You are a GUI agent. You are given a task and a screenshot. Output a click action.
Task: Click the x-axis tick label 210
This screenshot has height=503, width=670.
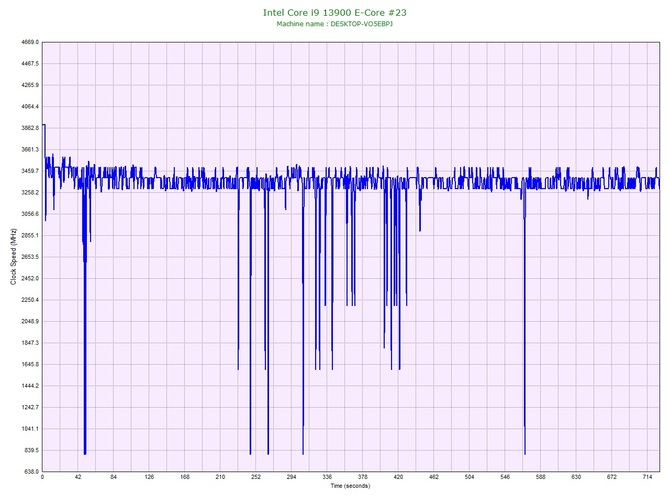coord(220,477)
